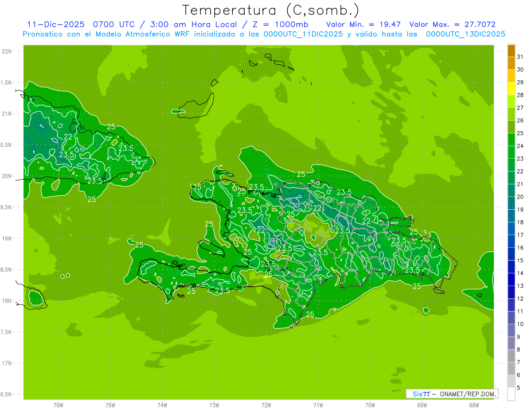Click the 75W longitude axis label
532x411 pixels.
110,405
